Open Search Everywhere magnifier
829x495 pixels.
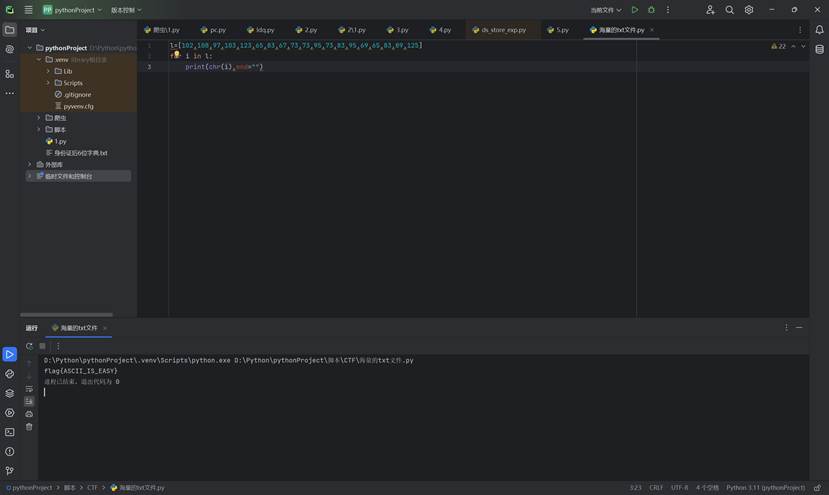[x=730, y=10]
